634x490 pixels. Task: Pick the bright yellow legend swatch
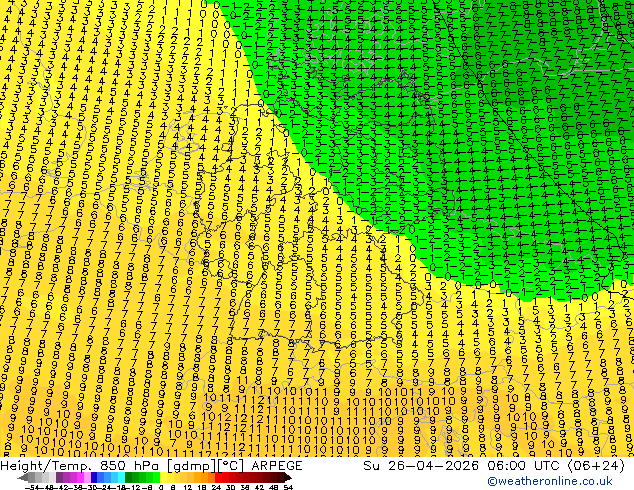163,477
